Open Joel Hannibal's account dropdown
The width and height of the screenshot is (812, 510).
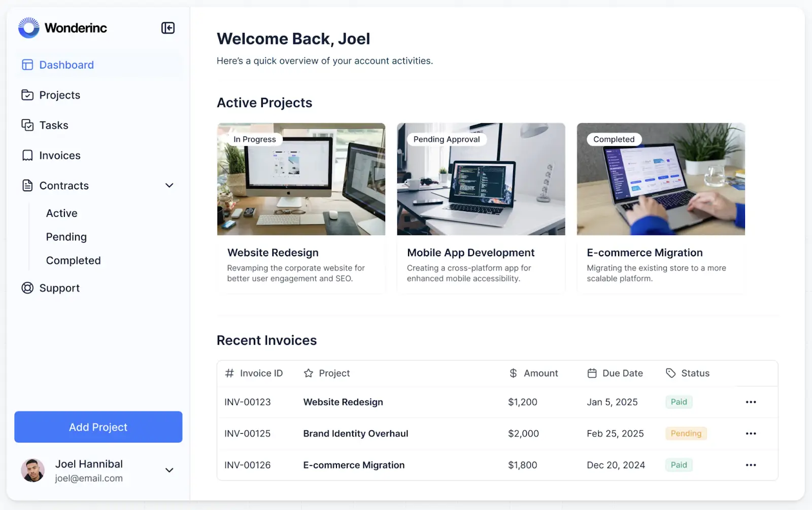coord(169,470)
